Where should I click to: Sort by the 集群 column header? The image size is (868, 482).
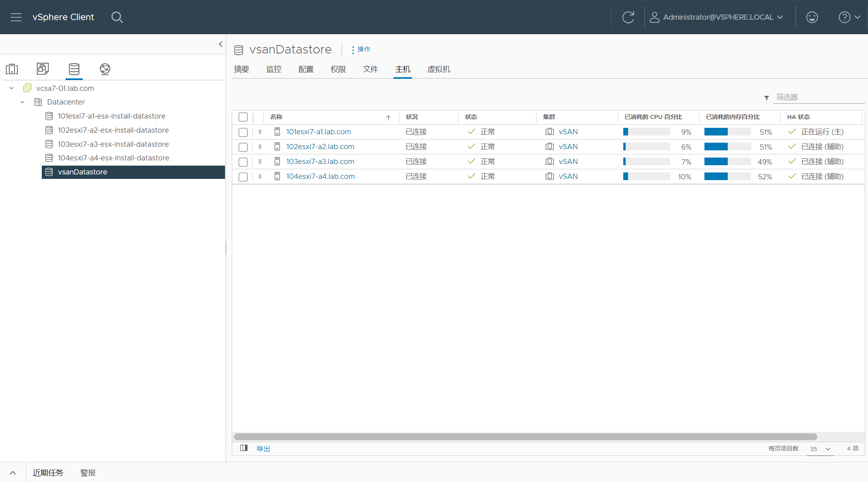[549, 117]
